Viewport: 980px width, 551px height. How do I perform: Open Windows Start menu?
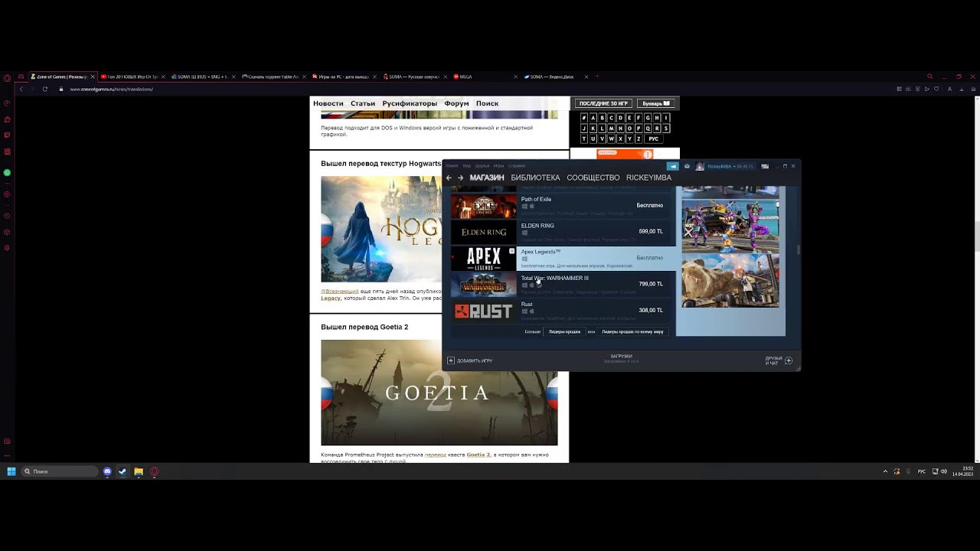click(11, 471)
